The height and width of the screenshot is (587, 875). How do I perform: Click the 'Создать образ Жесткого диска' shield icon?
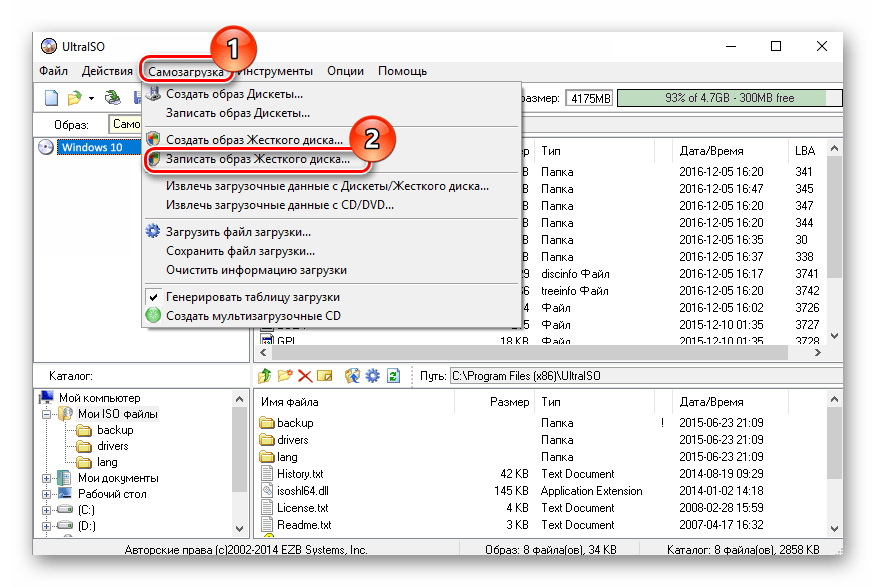(153, 139)
